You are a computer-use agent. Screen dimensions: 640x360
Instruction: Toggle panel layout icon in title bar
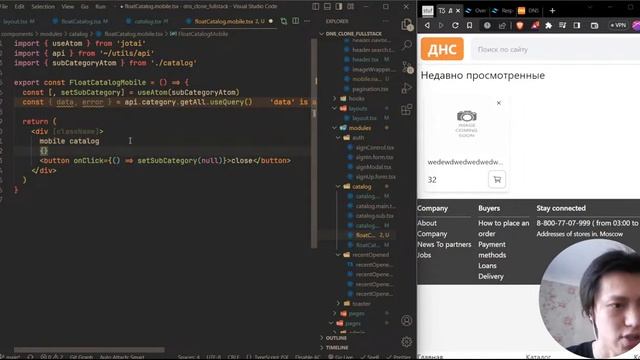click(327, 7)
